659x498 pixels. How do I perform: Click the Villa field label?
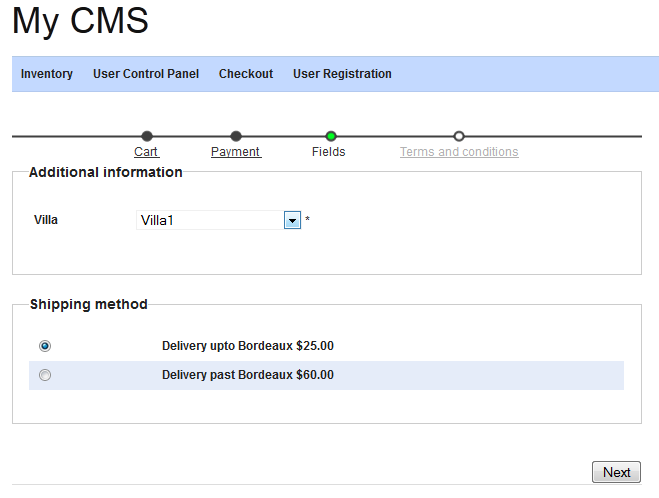[x=46, y=220]
